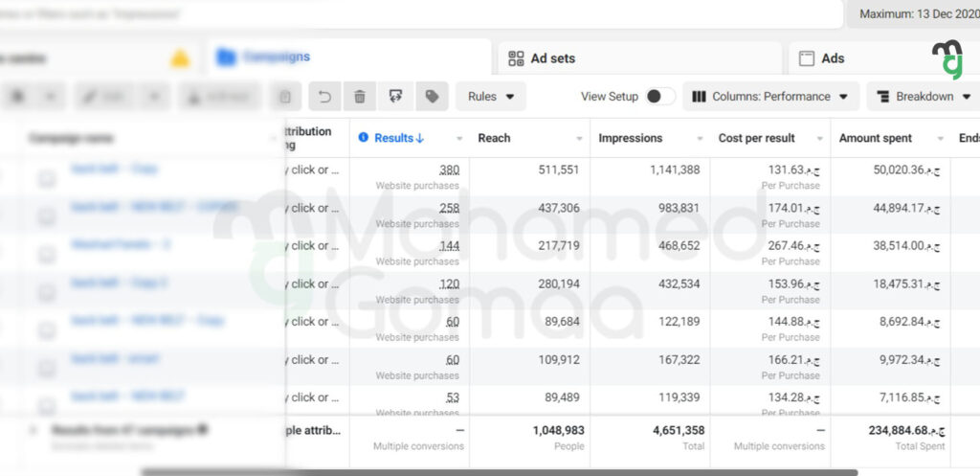Check the box for the first campaign row

(x=46, y=179)
